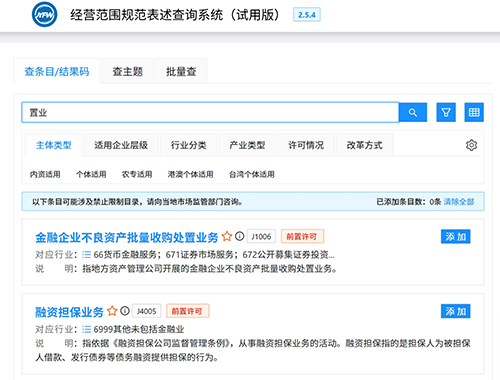Open the 行业分类 filter tab
The height and width of the screenshot is (380, 500).
189,145
